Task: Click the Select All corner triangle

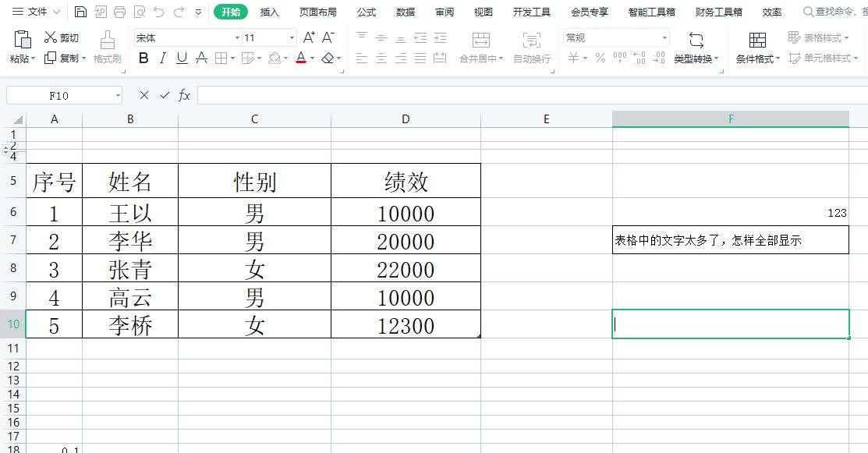Action: pyautogui.click(x=18, y=119)
